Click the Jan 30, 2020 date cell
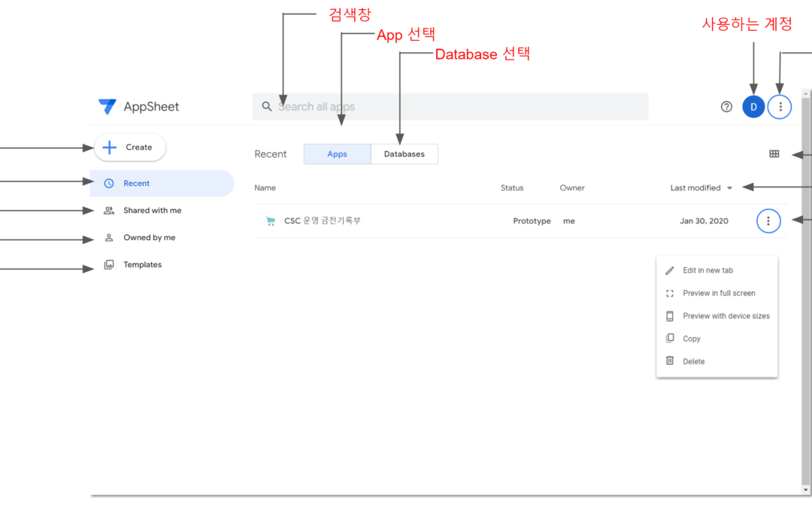This screenshot has height=508, width=812. coord(704,221)
